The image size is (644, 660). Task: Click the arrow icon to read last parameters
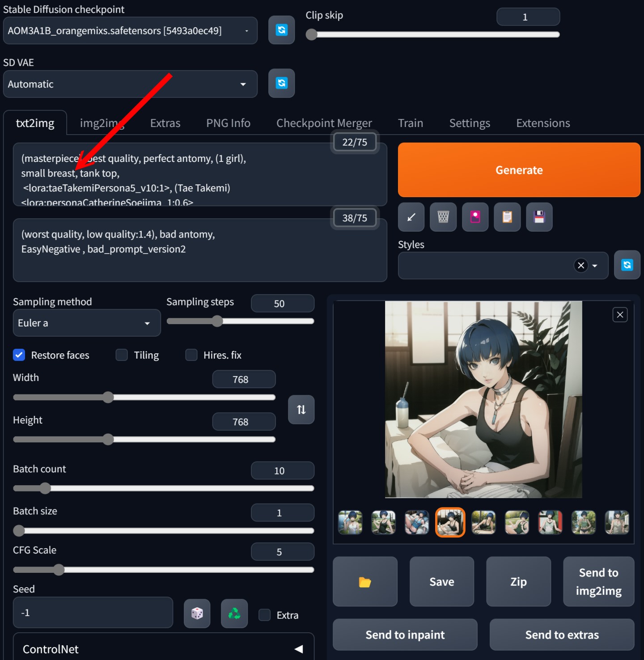click(x=411, y=217)
